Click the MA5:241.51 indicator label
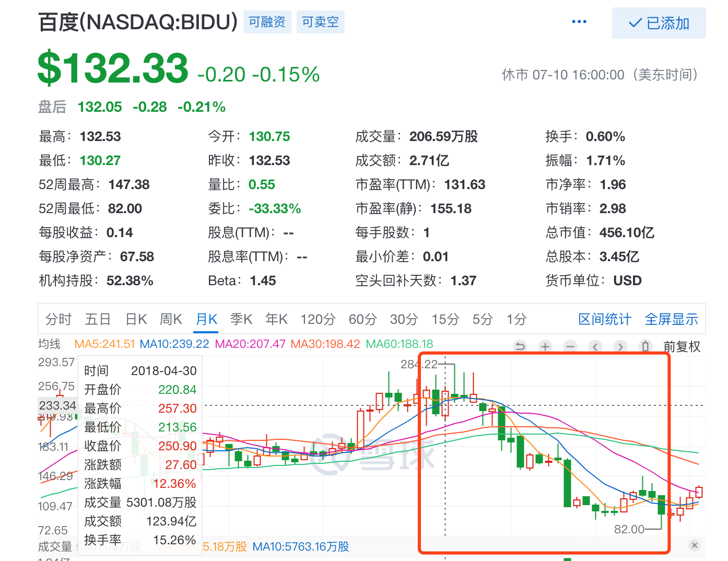 pyautogui.click(x=104, y=344)
